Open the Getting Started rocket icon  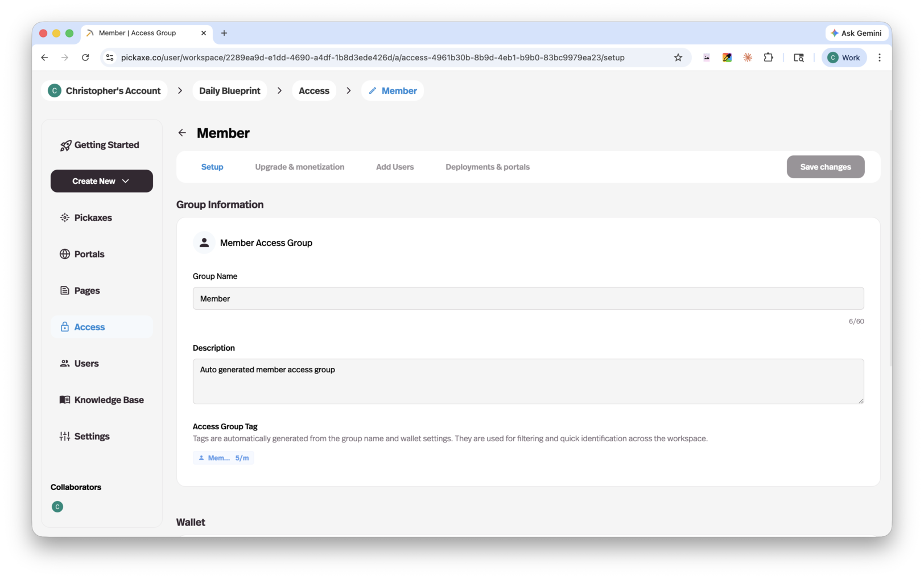click(x=65, y=145)
